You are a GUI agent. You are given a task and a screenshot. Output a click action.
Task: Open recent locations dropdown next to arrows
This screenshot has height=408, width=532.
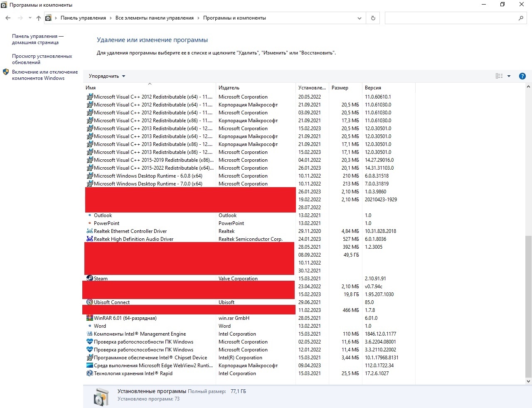coord(30,18)
